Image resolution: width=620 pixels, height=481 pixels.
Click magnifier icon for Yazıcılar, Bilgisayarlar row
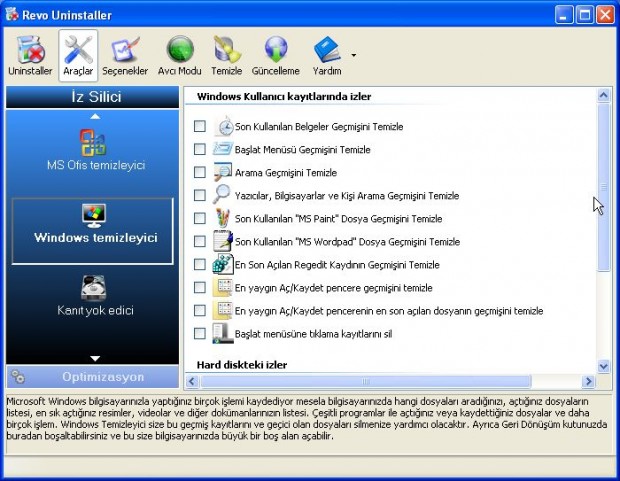tap(221, 194)
